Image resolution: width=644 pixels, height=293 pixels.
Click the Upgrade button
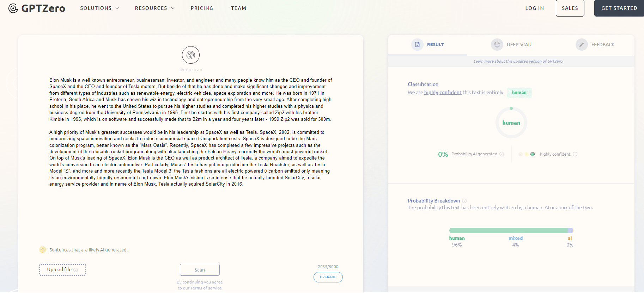click(x=328, y=277)
